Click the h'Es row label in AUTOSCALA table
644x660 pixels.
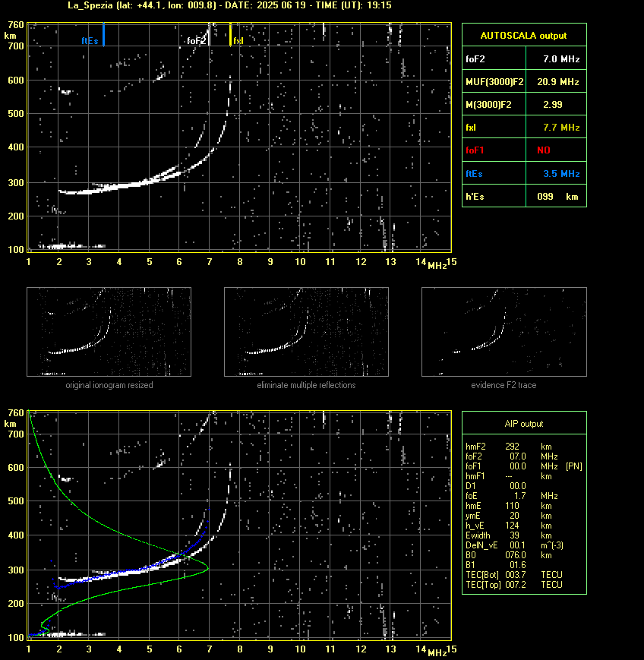point(475,197)
